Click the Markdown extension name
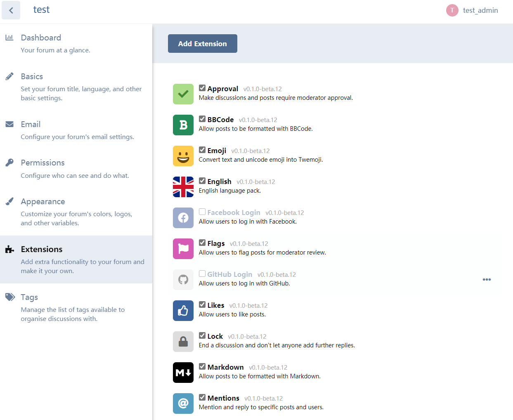 point(226,367)
